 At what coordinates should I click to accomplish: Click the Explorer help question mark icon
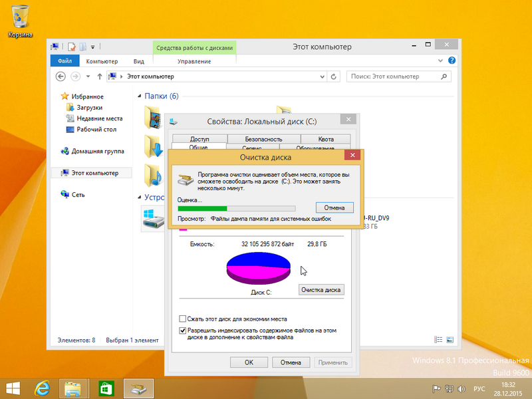coord(452,61)
